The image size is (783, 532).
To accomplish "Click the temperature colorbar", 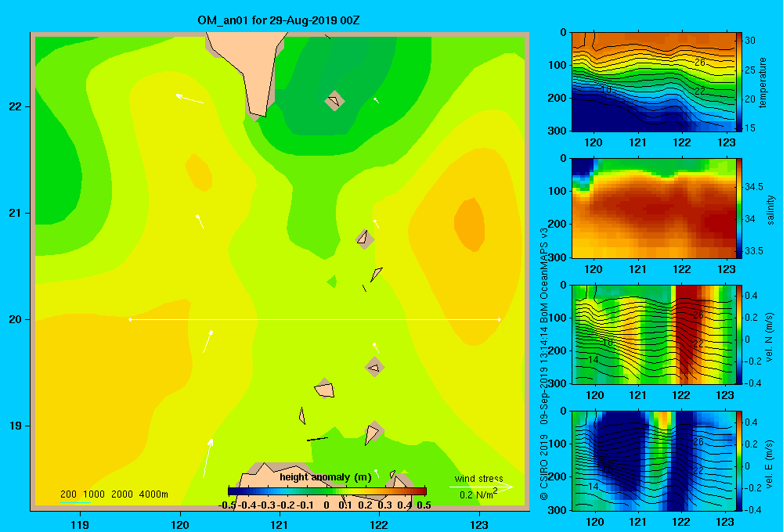I will (x=739, y=82).
